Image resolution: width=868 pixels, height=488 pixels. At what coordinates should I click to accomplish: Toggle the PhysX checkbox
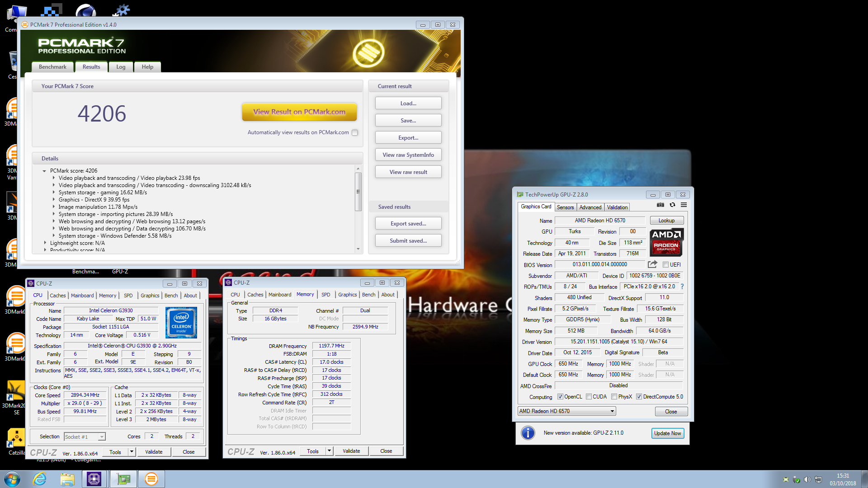click(x=614, y=397)
